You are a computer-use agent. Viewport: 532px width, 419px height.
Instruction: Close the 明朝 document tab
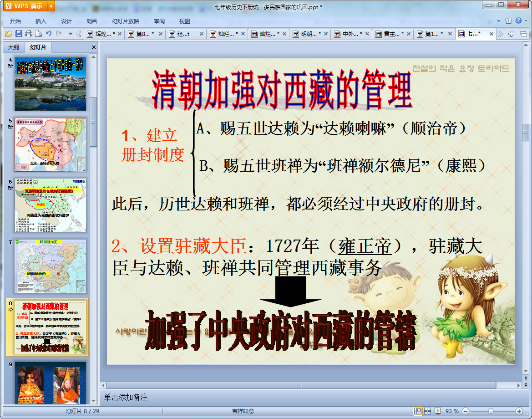[x=326, y=34]
